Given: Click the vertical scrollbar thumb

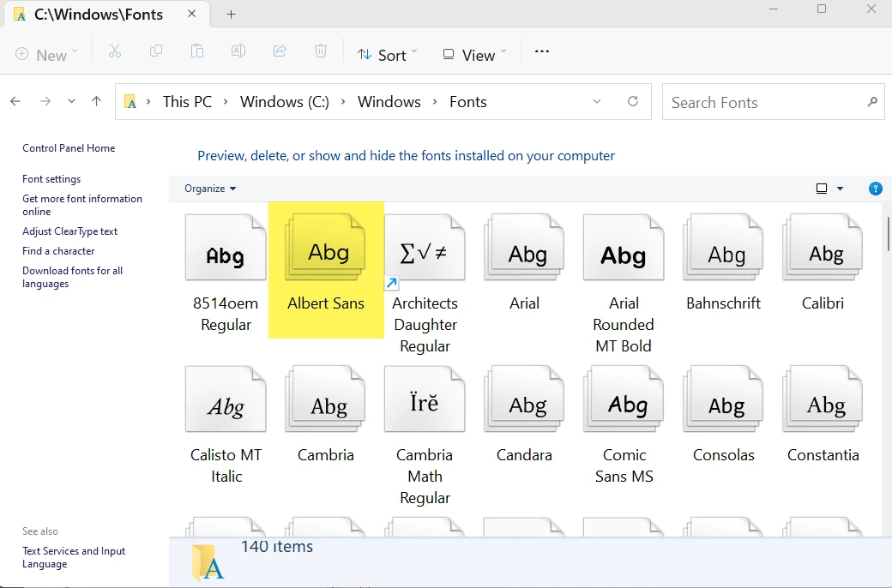Looking at the screenshot, I should pyautogui.click(x=888, y=233).
